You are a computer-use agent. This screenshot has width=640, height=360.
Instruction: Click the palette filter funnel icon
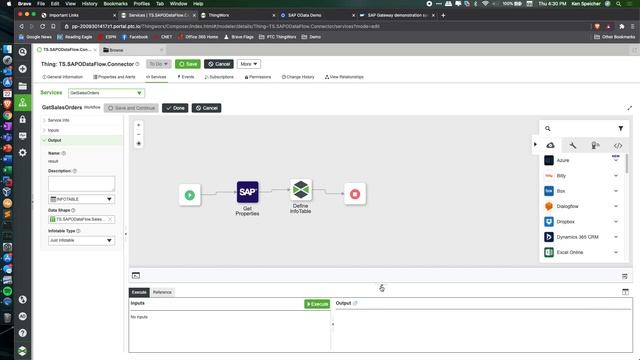click(x=620, y=129)
